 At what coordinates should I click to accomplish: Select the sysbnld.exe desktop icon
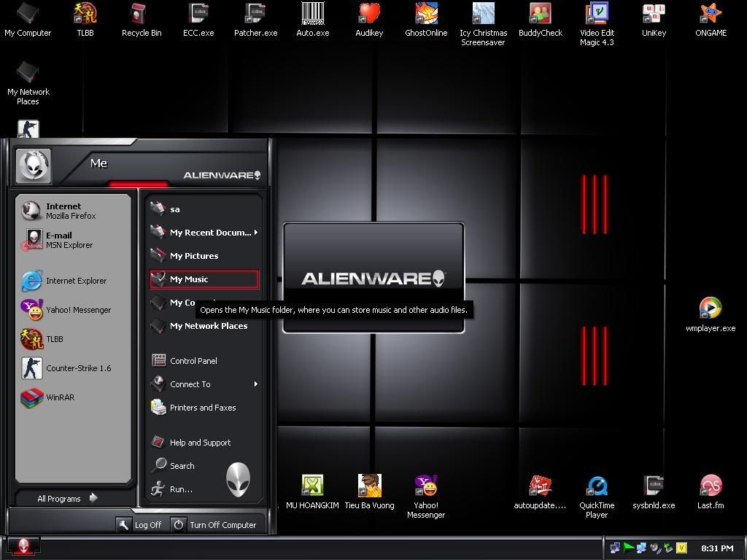click(654, 491)
